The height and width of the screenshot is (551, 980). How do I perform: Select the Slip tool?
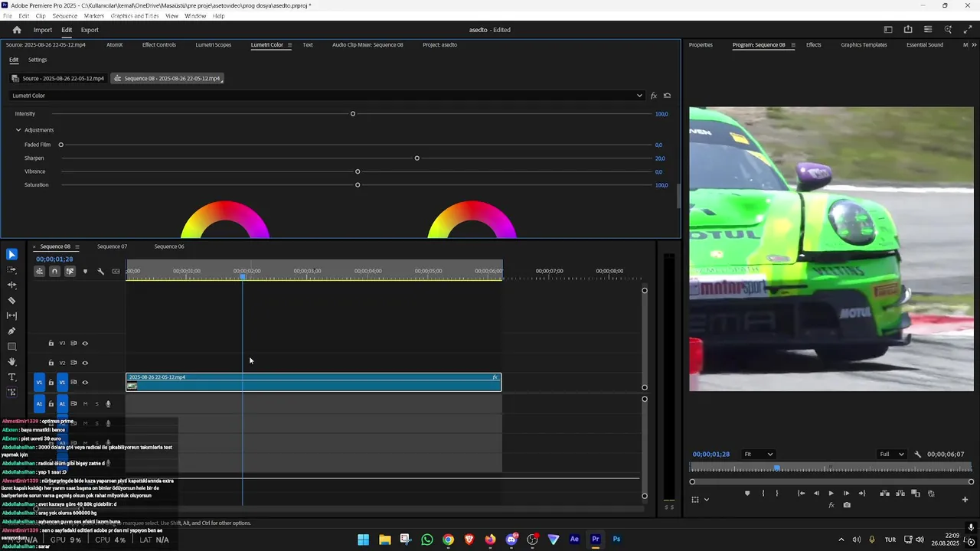click(x=11, y=315)
